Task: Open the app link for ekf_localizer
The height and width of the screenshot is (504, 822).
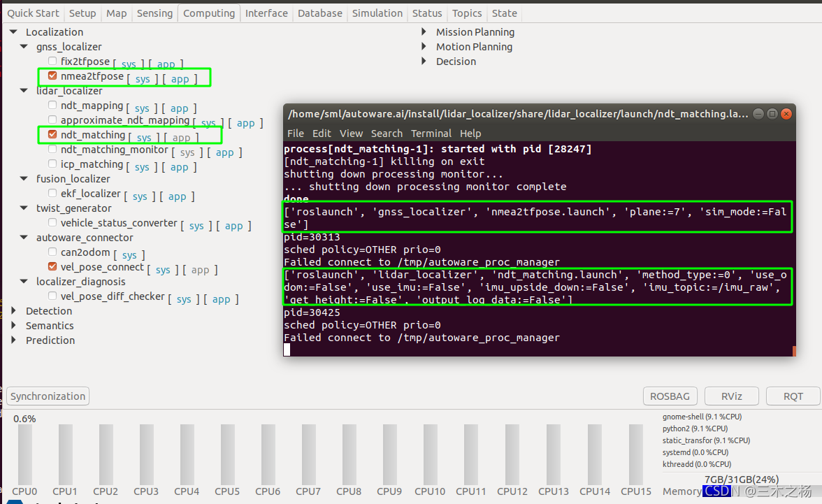Action: 178,196
